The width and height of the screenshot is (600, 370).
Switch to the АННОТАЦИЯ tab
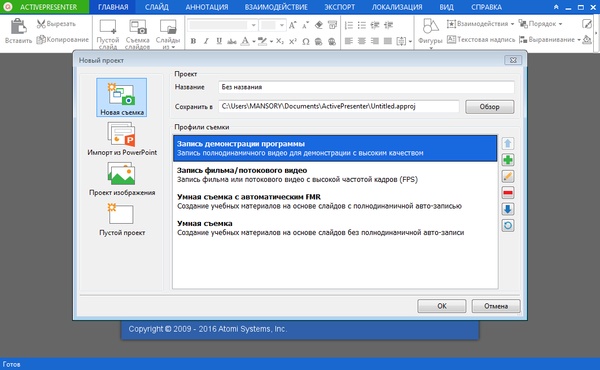[207, 7]
